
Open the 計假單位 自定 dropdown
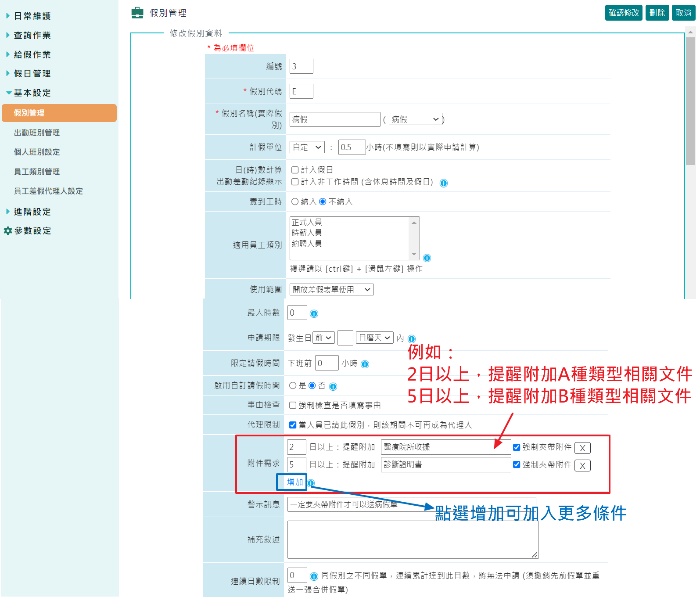click(x=307, y=147)
